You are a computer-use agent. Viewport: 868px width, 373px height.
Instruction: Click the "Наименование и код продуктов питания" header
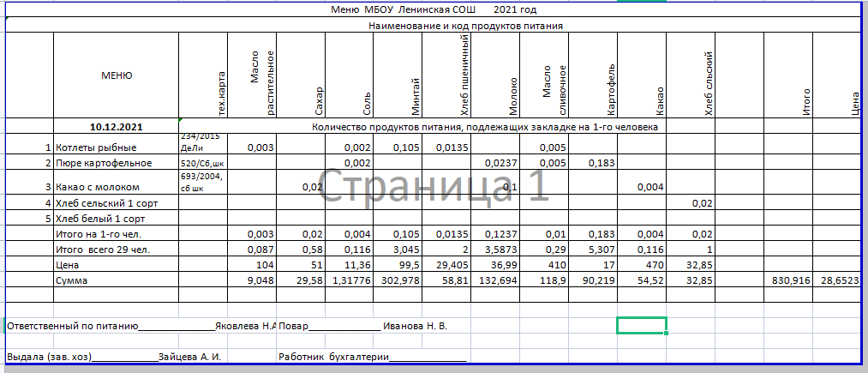tap(465, 26)
